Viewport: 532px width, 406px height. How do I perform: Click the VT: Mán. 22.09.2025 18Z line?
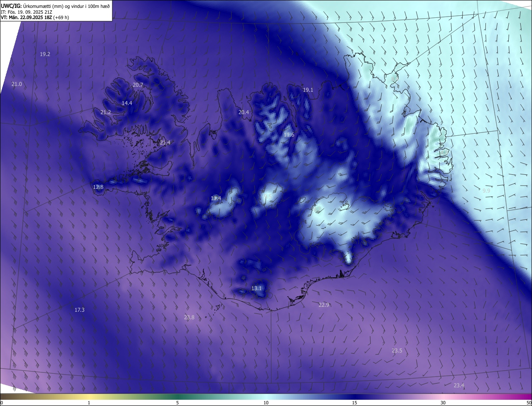(35, 17)
